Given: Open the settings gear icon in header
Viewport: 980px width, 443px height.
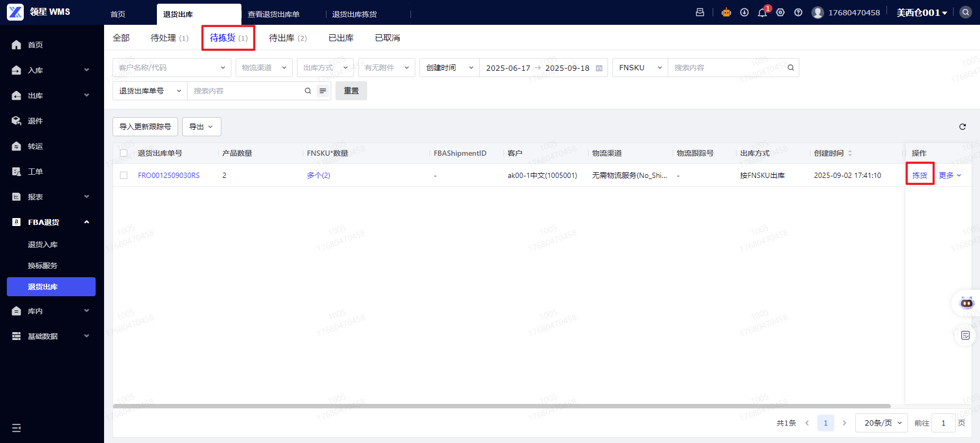Looking at the screenshot, I should pos(780,12).
